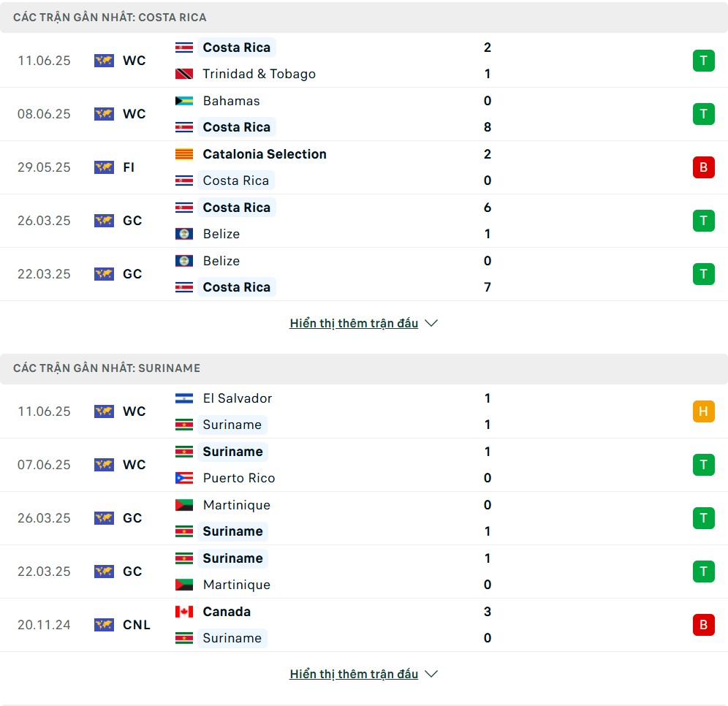Click the red B badge for the Catalonia Selection match

(x=703, y=167)
